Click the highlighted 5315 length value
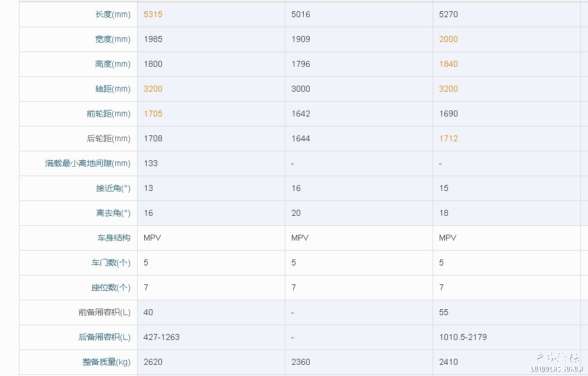 [x=152, y=14]
